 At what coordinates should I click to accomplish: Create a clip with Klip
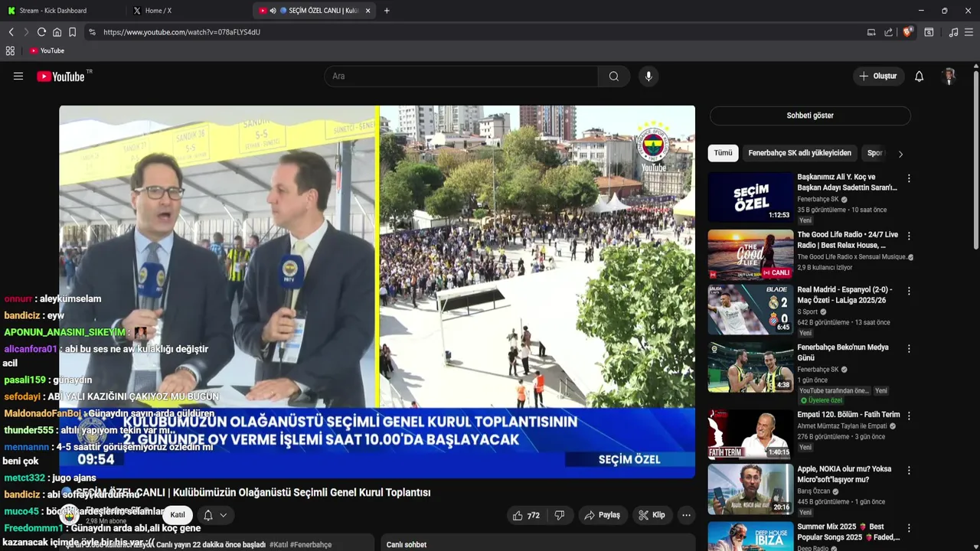(652, 515)
